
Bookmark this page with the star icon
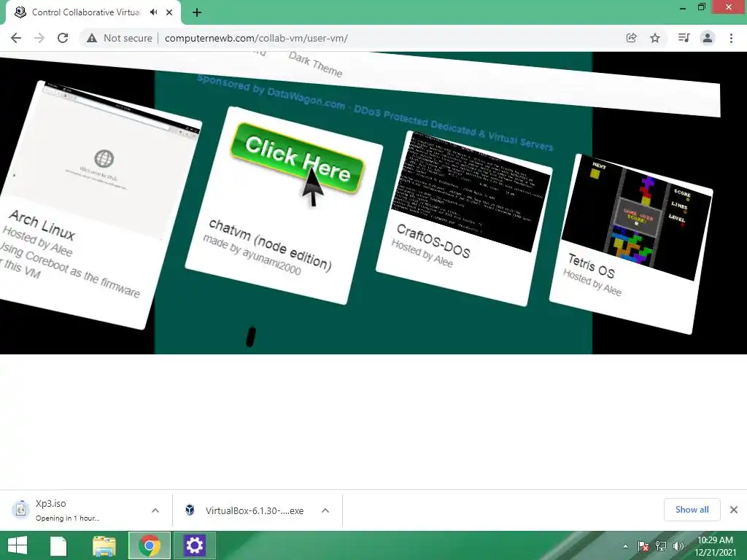655,38
